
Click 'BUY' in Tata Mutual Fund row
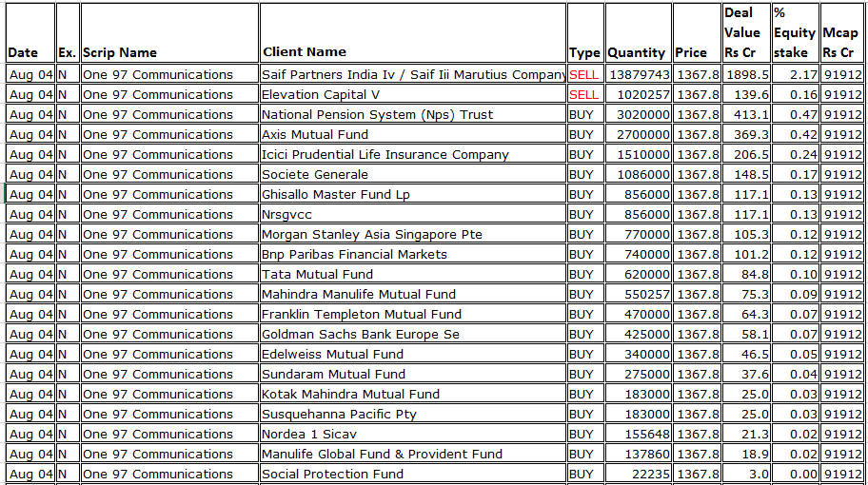pos(585,274)
